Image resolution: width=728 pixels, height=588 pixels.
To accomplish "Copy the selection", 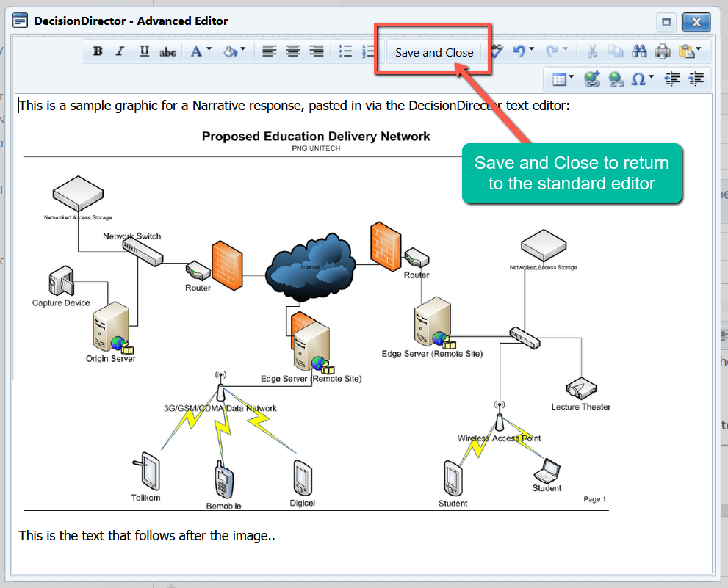I will coord(616,51).
